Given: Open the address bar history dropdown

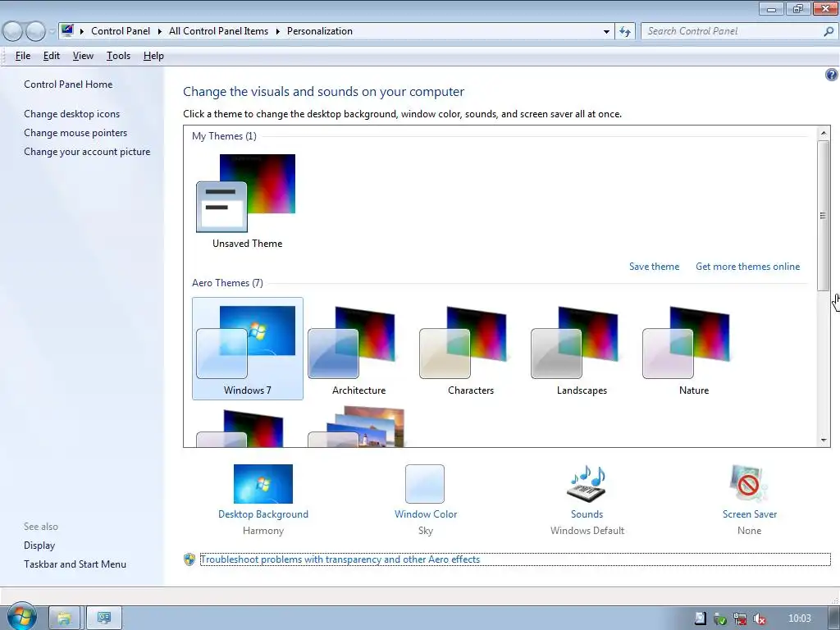Looking at the screenshot, I should [606, 31].
